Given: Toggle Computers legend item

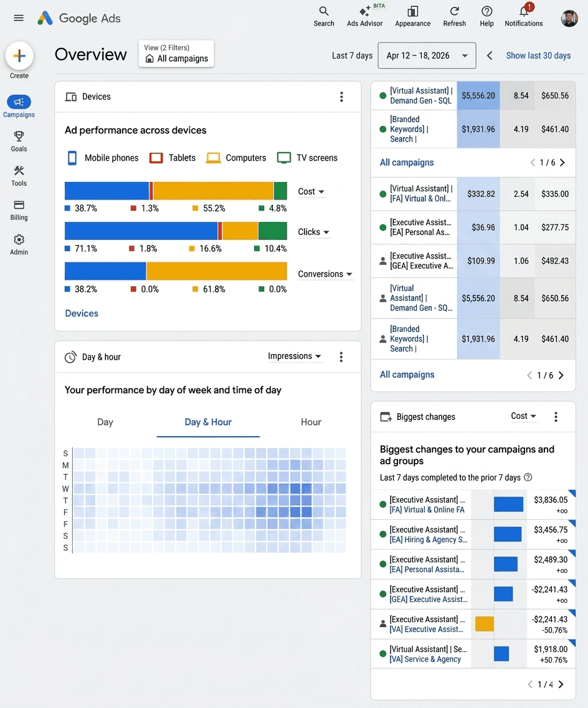Looking at the screenshot, I should click(x=236, y=158).
